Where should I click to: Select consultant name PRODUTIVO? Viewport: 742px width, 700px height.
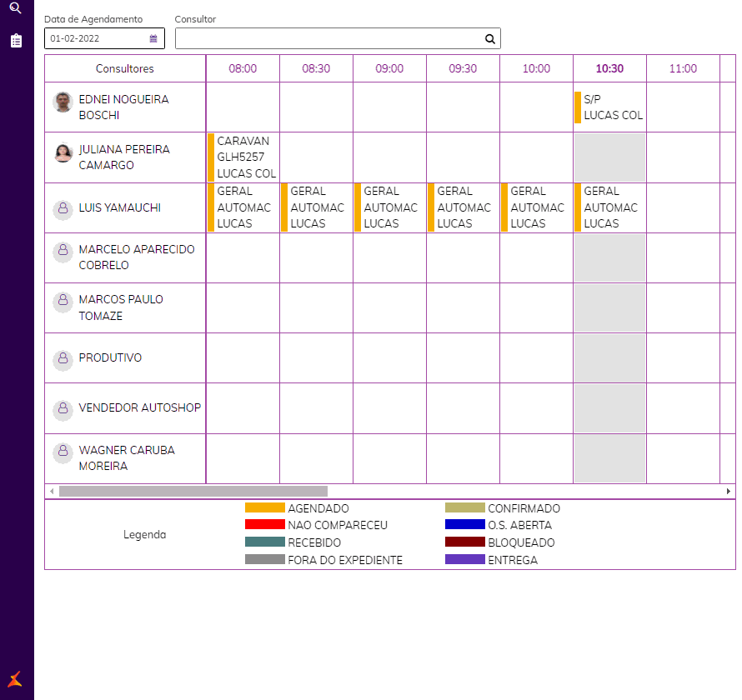(110, 358)
